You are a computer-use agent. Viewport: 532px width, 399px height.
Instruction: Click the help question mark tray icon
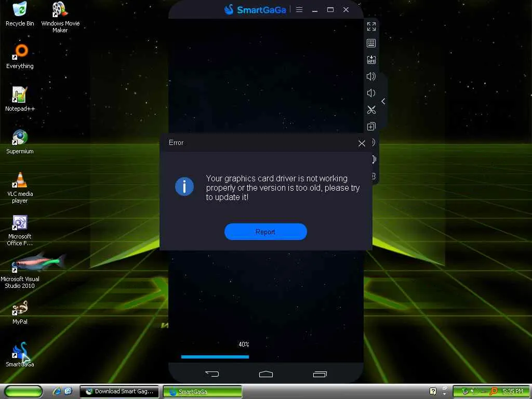433,391
